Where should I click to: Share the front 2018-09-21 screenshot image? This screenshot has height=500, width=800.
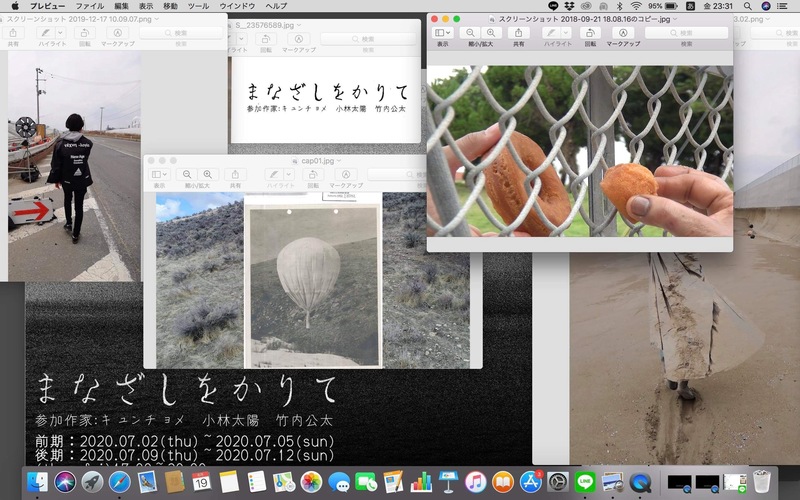click(518, 33)
